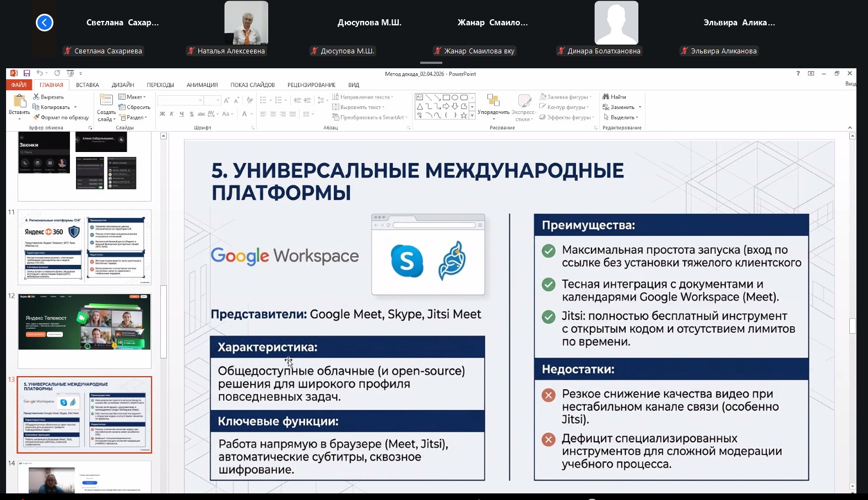This screenshot has width=868, height=500.
Task: Open the font name combo box
Action: (x=180, y=100)
